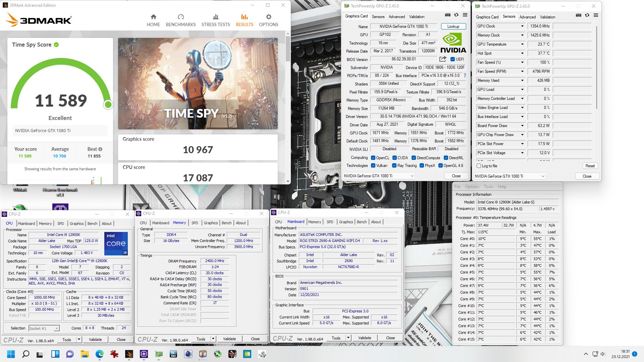
Task: Click the info icon next to Best score
Action: [x=100, y=149]
